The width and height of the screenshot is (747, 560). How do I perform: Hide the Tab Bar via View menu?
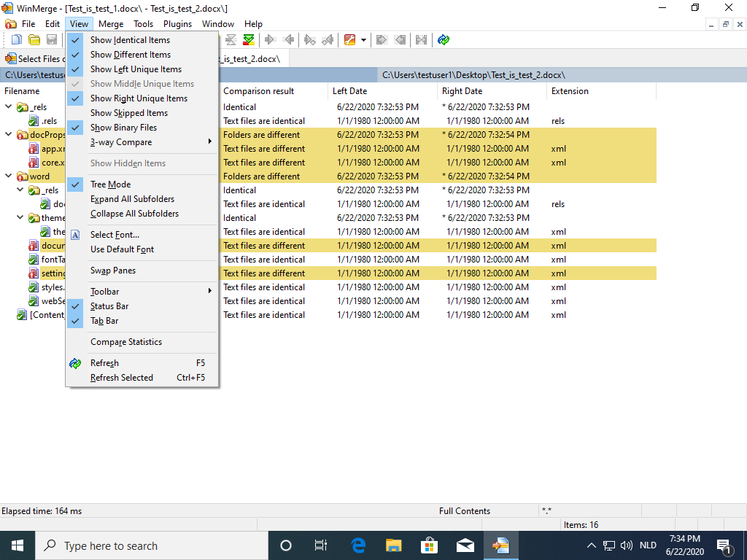[142, 321]
